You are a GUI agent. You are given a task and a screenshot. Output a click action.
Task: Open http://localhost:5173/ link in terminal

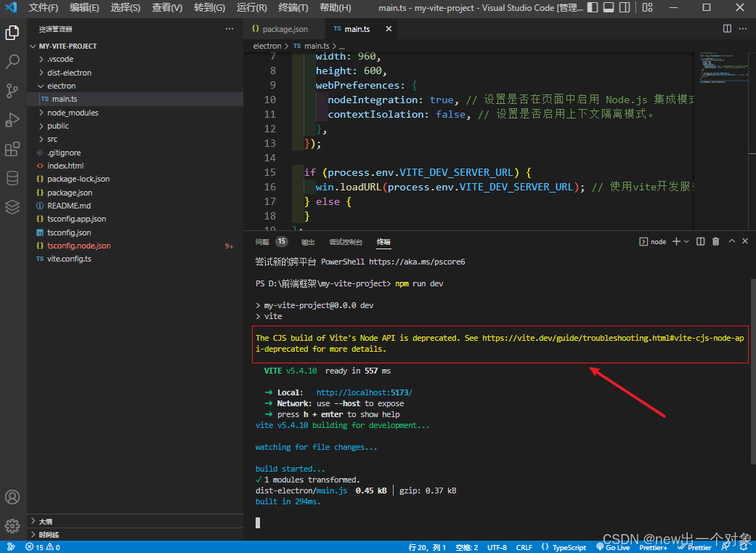(x=364, y=392)
